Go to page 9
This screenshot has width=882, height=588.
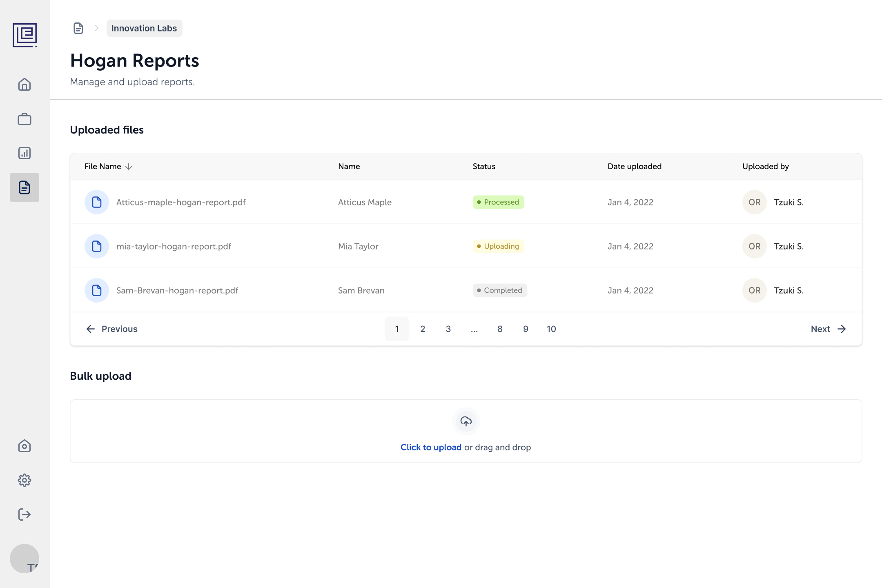coord(526,329)
